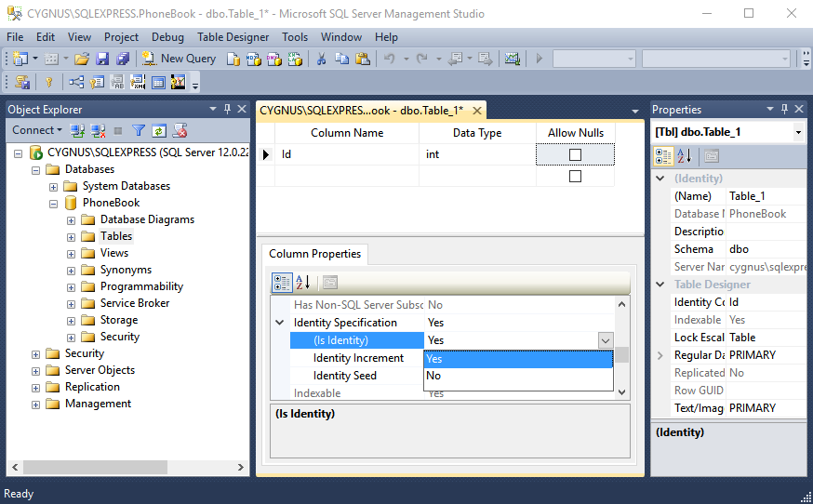Collapse the Identity Specification property group

click(279, 323)
